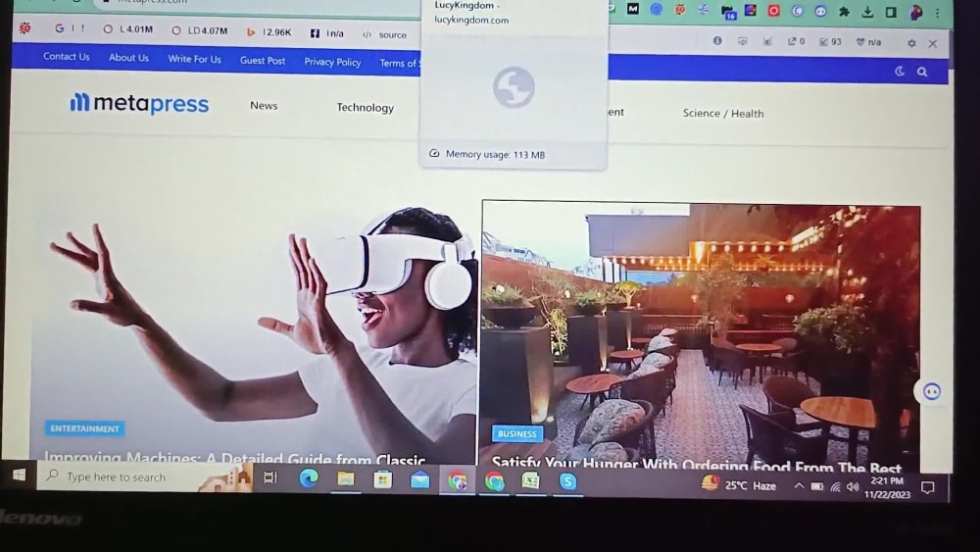Click the black M extension icon
The image size is (980, 552).
[x=632, y=9]
